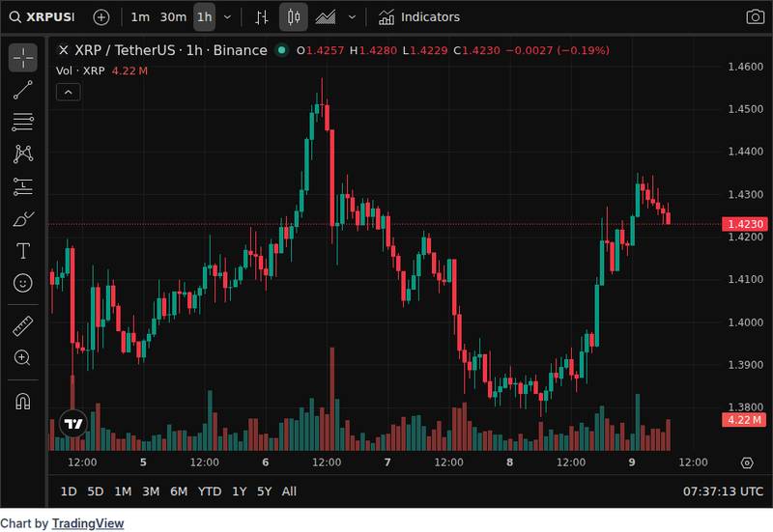Select the long position forecasting tool
Viewport: 773px width, 532px height.
pyautogui.click(x=23, y=186)
